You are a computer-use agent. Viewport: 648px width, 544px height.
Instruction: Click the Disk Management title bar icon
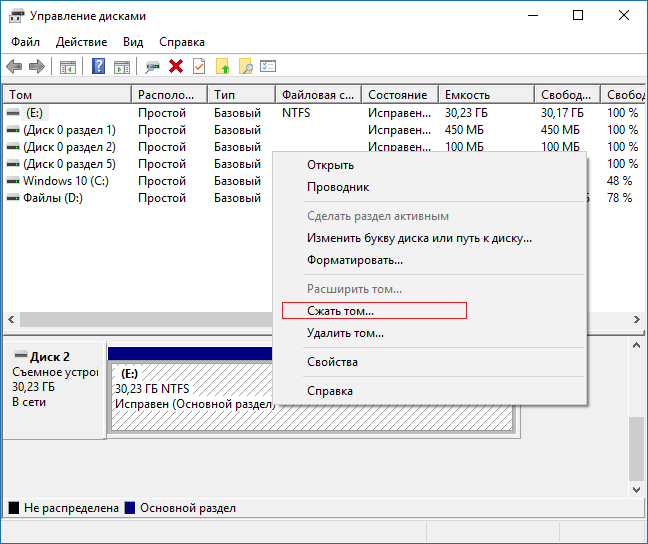click(17, 16)
